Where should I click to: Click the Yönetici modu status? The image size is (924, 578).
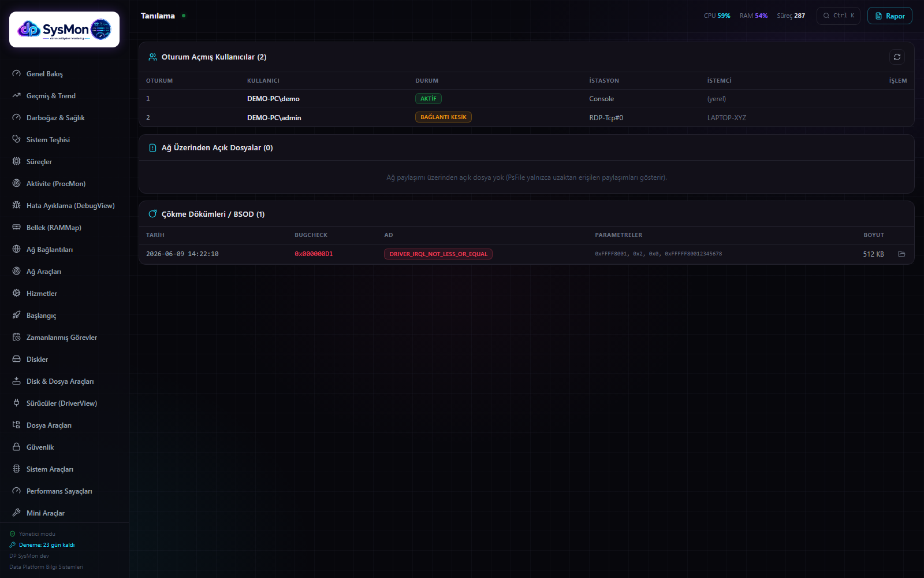(37, 534)
